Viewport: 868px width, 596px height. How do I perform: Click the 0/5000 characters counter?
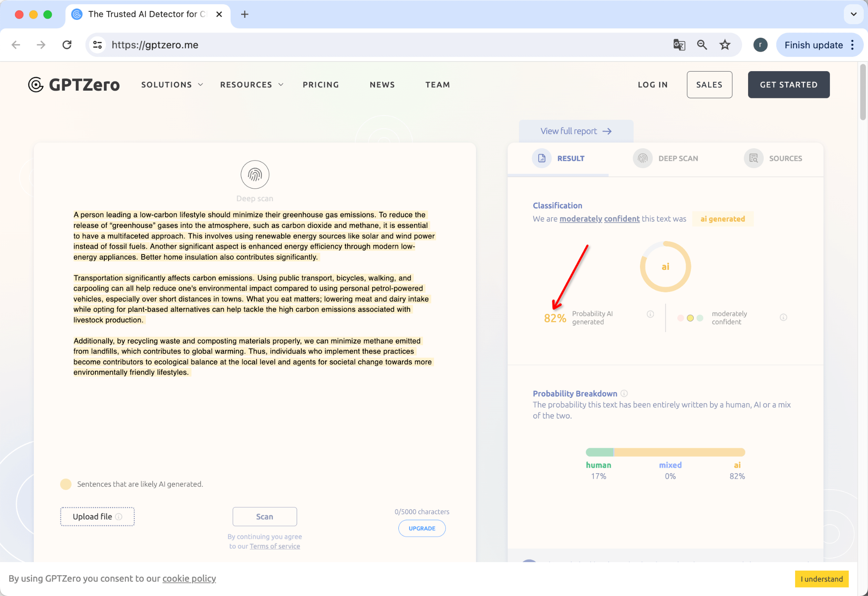click(x=422, y=512)
